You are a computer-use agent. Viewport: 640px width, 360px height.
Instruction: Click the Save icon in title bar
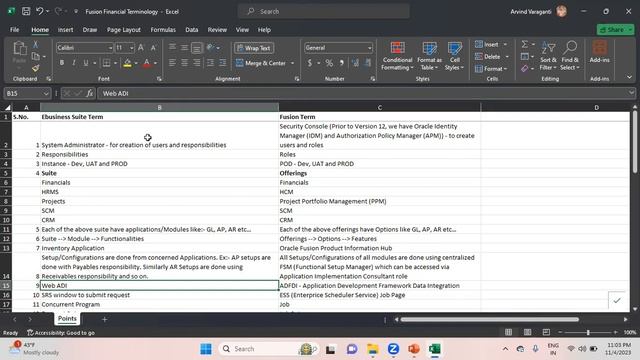[26, 11]
